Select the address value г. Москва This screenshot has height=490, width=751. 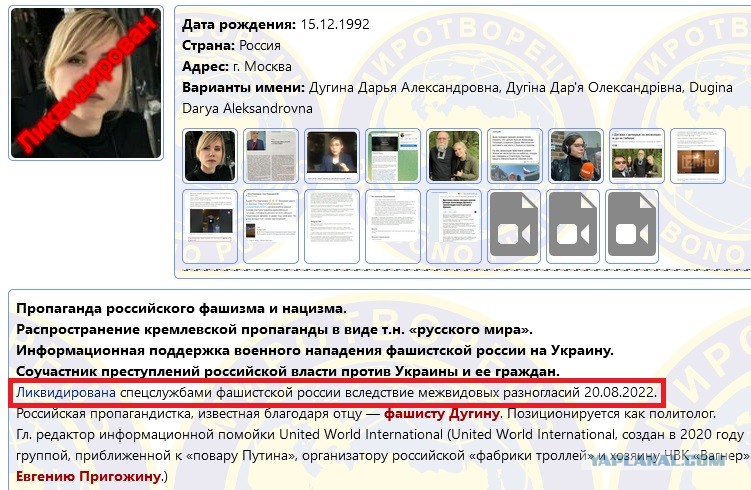coord(262,67)
